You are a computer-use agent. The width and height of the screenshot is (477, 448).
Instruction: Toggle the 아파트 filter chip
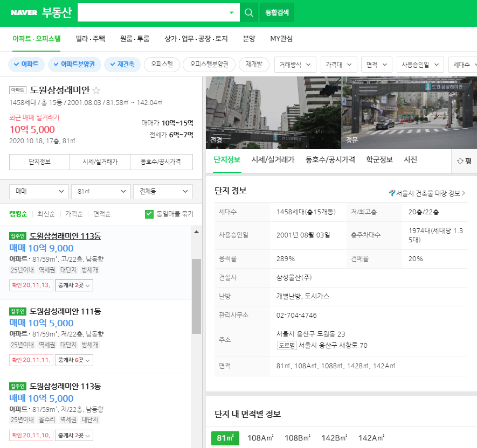click(26, 65)
